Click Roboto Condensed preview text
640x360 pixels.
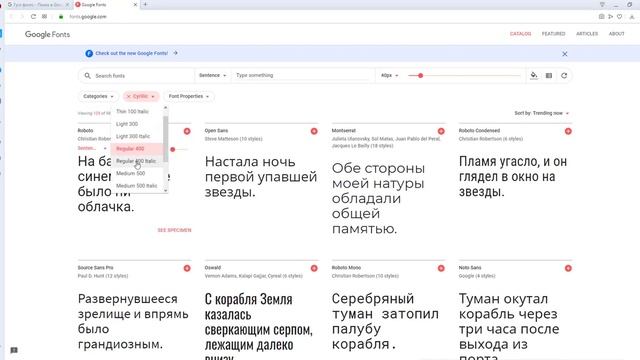pyautogui.click(x=513, y=176)
